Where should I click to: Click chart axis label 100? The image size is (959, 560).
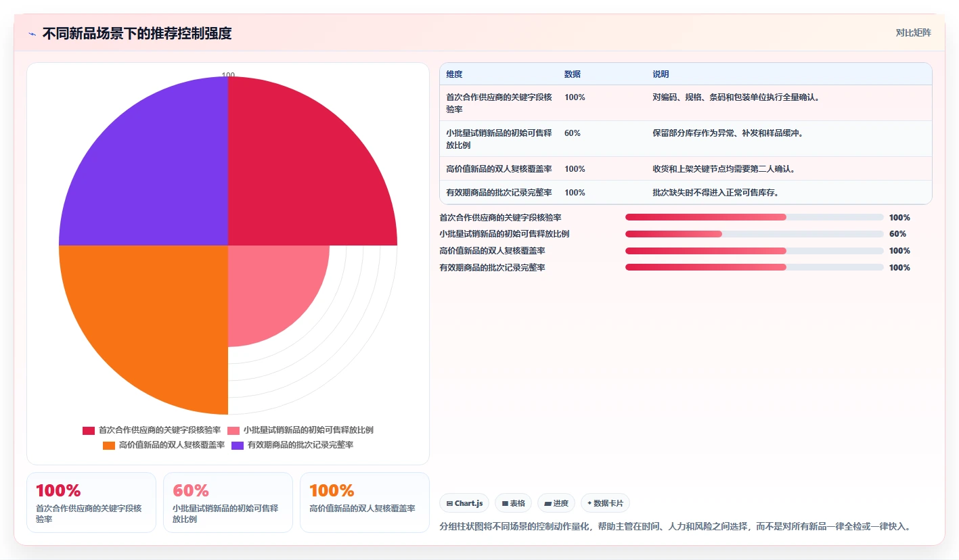(228, 75)
